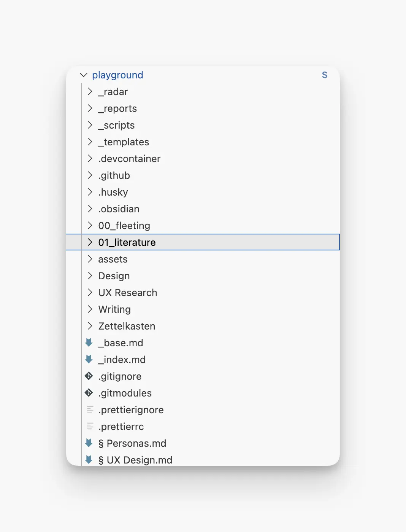The width and height of the screenshot is (406, 532).
Task: Click the markdown icon beside _base.md
Action: pos(89,342)
